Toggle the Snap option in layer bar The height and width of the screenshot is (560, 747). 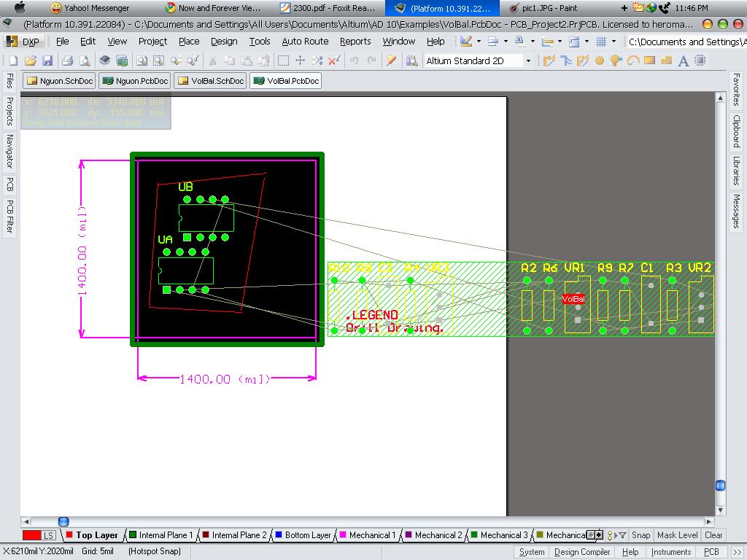click(640, 535)
